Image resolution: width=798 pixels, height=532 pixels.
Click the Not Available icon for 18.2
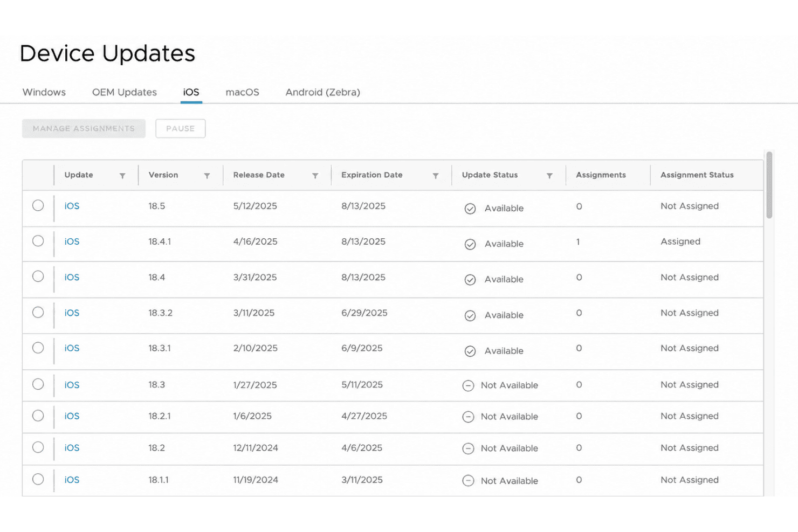(x=468, y=448)
